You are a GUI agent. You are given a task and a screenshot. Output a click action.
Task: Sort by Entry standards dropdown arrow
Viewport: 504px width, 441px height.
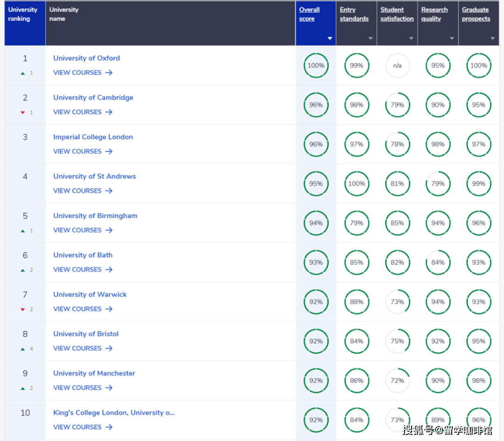(371, 39)
